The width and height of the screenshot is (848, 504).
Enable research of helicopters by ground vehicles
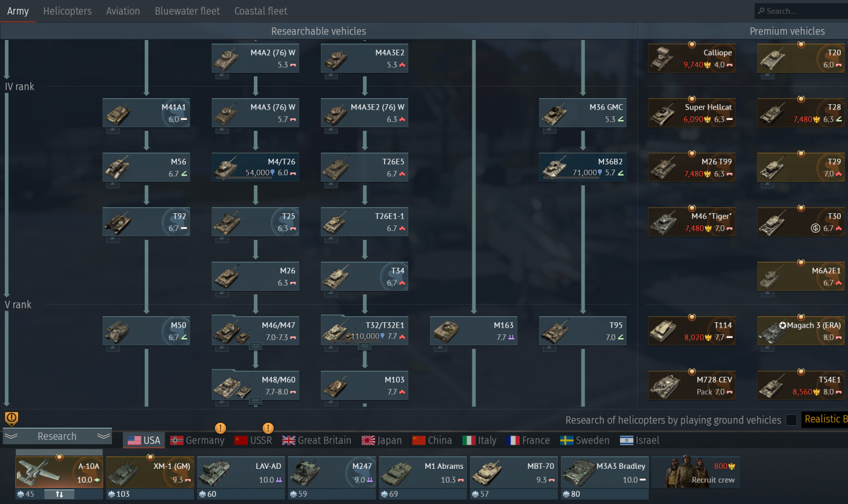coord(791,420)
